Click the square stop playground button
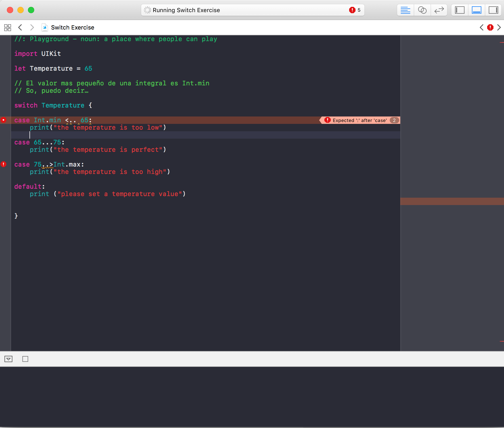Viewport: 504px width, 428px height. pos(25,359)
